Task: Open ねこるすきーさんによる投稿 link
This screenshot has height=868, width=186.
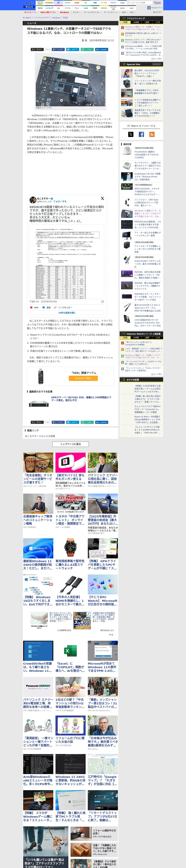Action: [x=40, y=436]
